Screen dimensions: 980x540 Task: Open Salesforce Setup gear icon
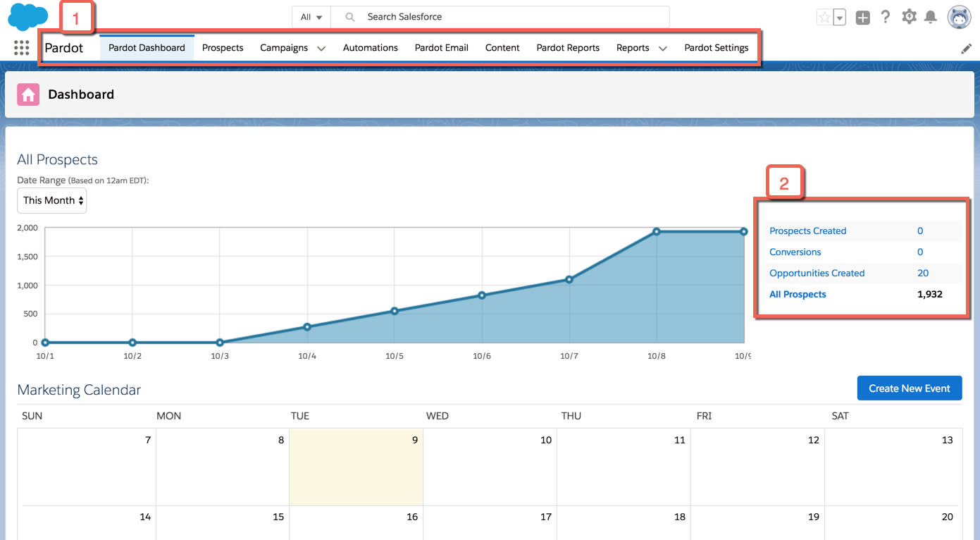tap(909, 16)
